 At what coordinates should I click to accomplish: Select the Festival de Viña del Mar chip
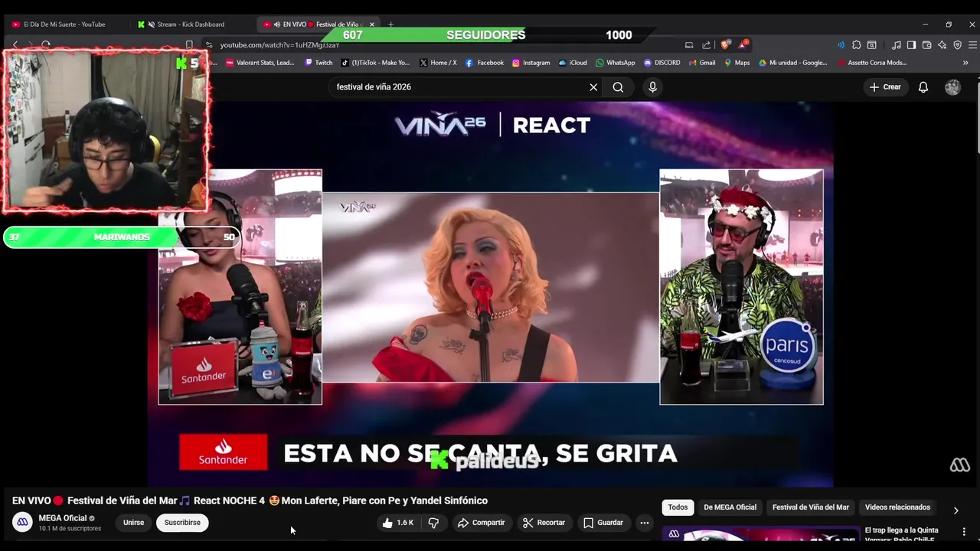(x=810, y=507)
